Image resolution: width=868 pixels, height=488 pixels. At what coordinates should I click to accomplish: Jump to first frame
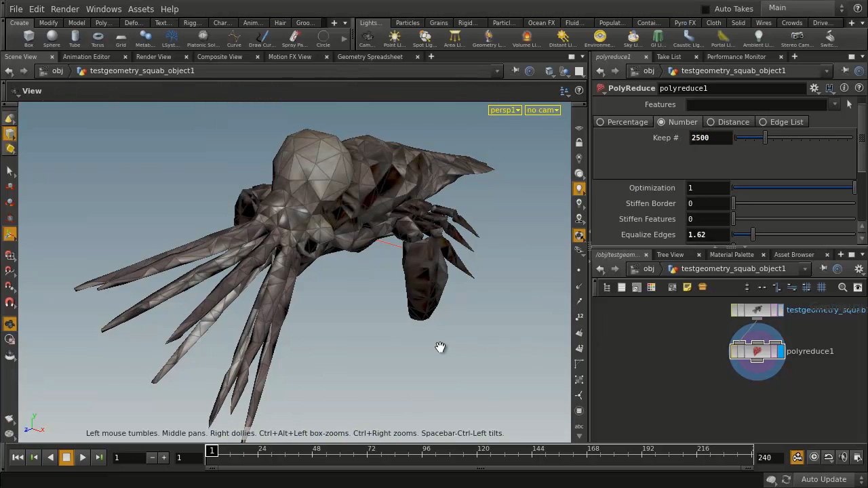pos(18,457)
